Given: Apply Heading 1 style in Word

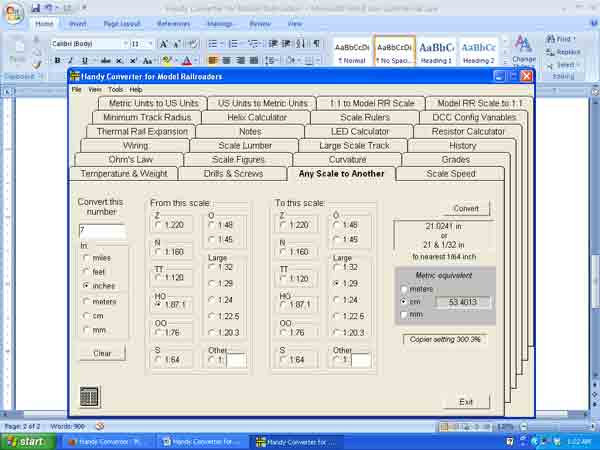Looking at the screenshot, I should click(436, 52).
